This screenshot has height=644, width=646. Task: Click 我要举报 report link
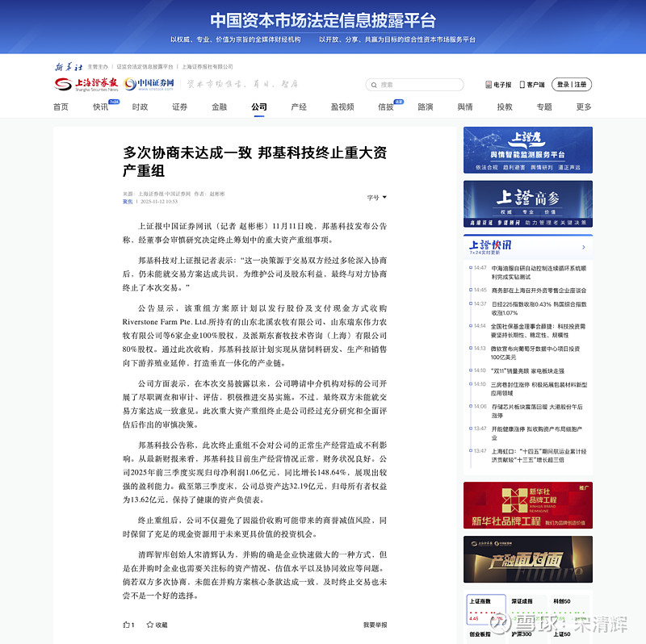click(x=375, y=625)
